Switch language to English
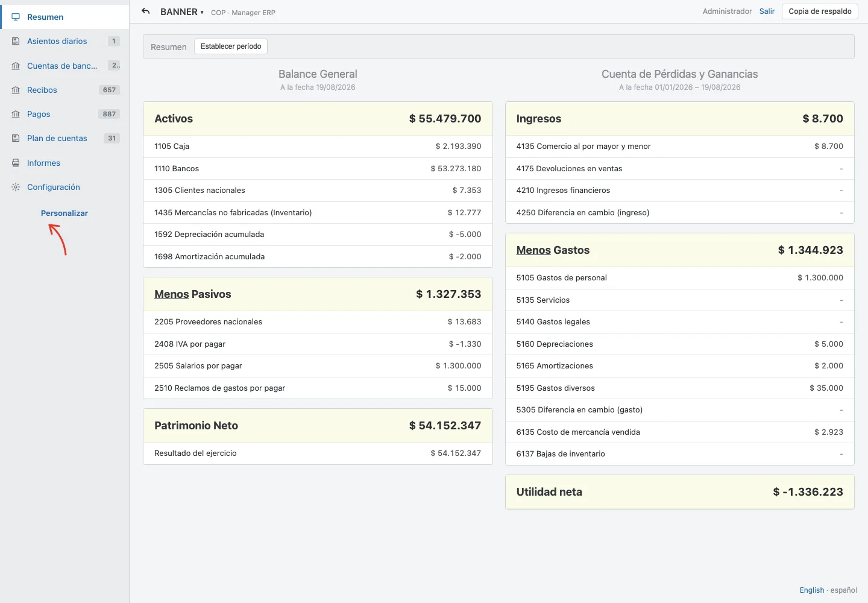The height and width of the screenshot is (603, 868). 811,590
